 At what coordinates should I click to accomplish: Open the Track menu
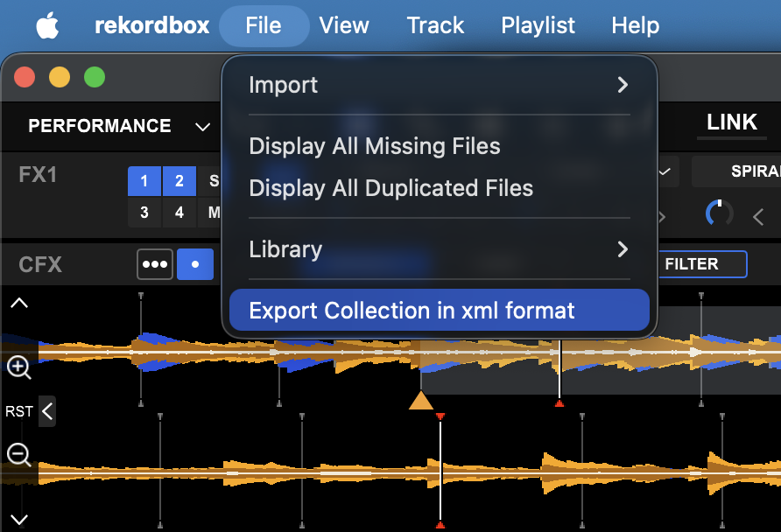(x=435, y=25)
